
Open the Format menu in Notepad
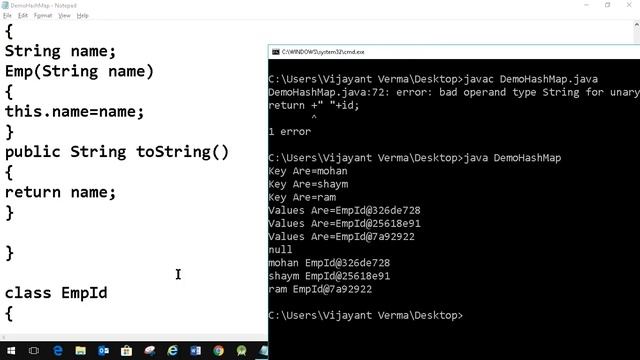[x=43, y=16]
